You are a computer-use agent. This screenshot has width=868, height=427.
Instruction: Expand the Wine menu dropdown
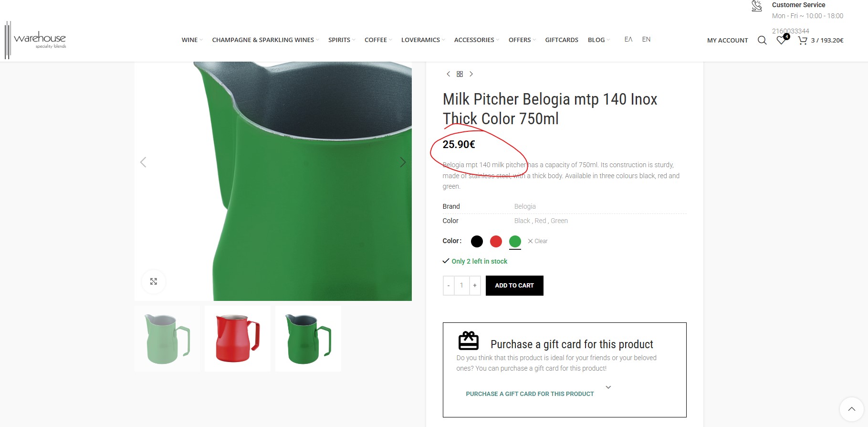[192, 40]
